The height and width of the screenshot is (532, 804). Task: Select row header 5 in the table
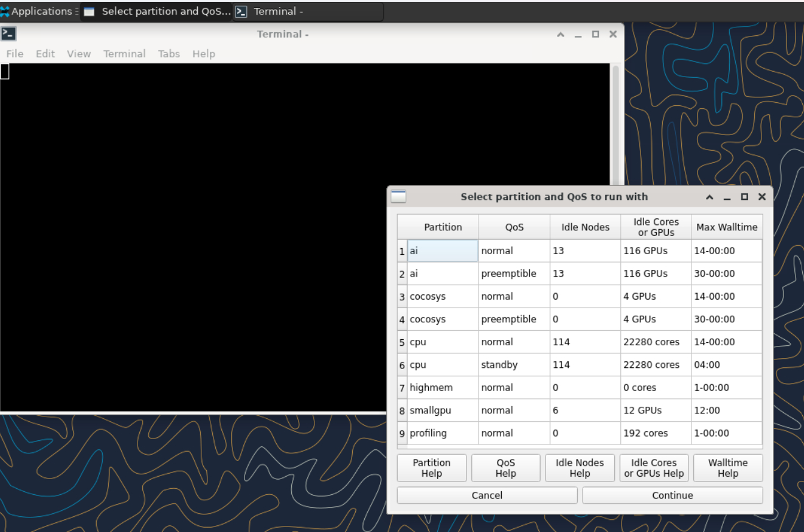pos(402,342)
